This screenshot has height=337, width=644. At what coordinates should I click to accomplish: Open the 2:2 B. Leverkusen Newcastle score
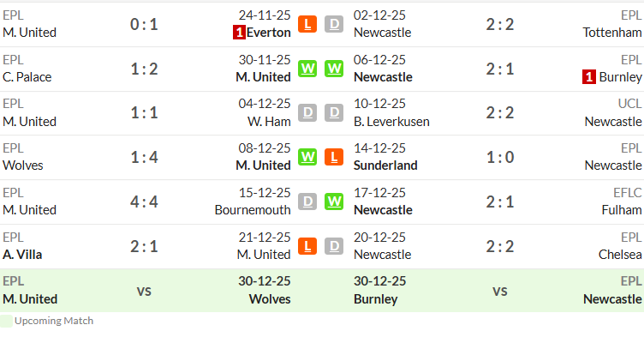[500, 112]
